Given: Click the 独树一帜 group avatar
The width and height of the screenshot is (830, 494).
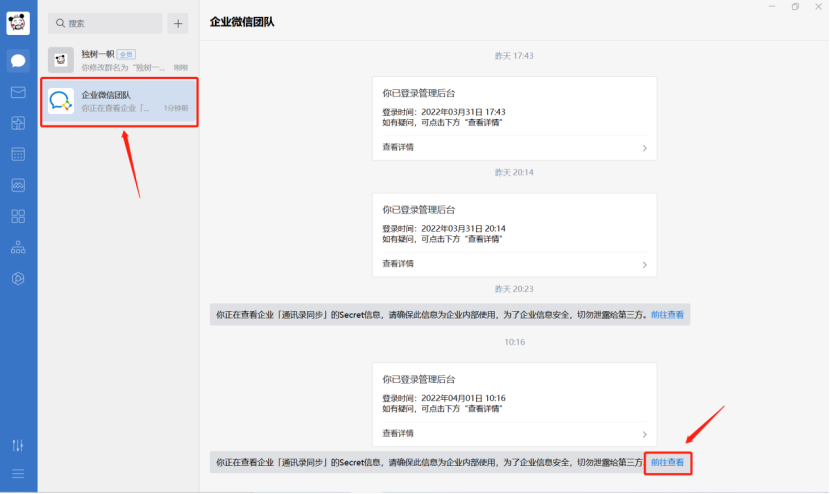Looking at the screenshot, I should [61, 60].
